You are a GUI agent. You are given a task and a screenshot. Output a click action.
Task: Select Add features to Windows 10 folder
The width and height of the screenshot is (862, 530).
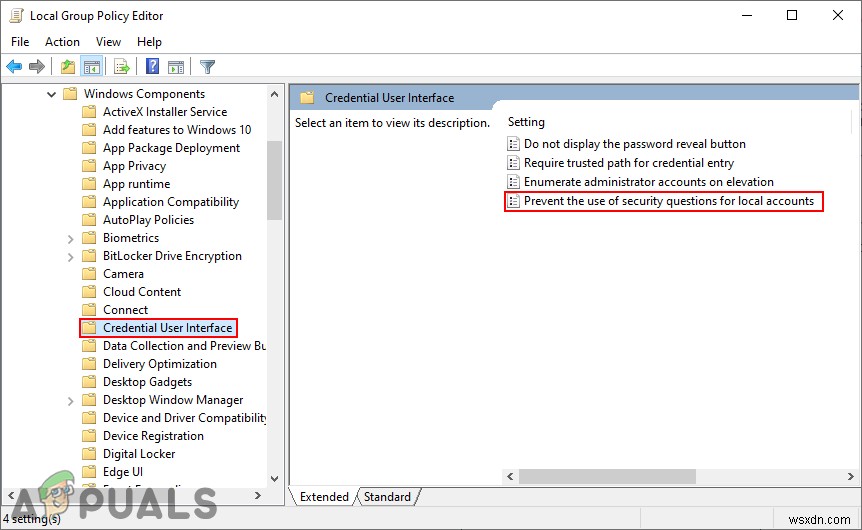click(x=177, y=130)
